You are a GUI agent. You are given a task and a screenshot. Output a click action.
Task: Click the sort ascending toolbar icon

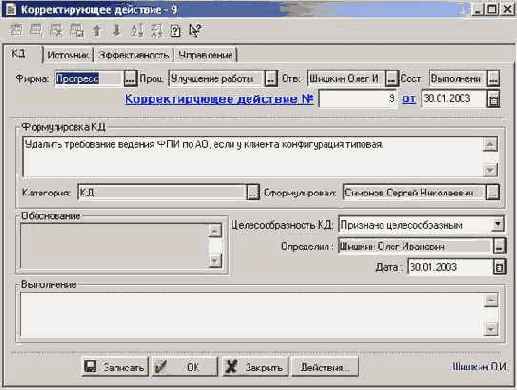(x=137, y=31)
